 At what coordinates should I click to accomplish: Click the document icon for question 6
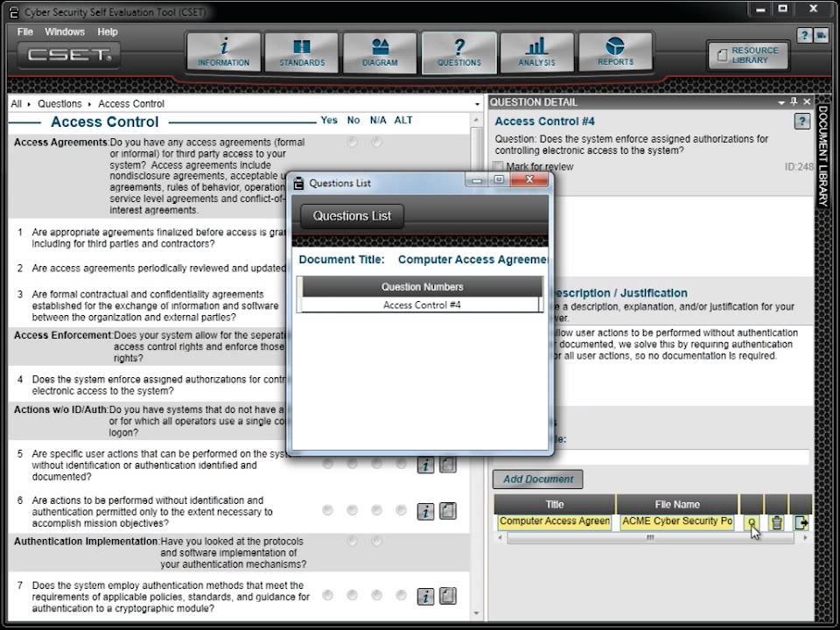point(448,511)
